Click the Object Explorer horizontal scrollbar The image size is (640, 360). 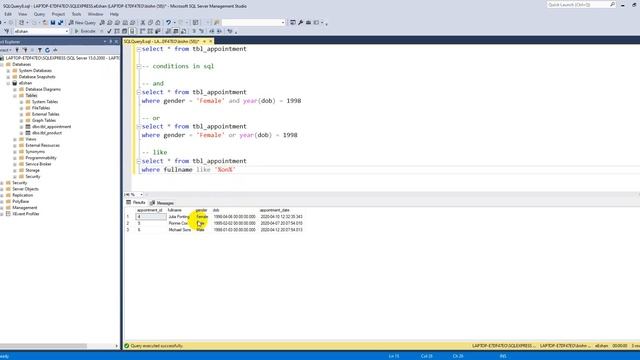[43, 346]
